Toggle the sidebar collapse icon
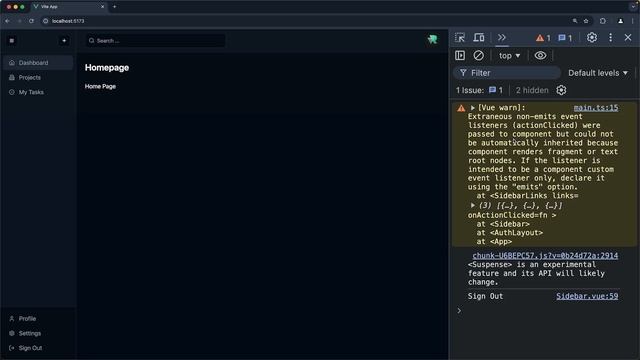 point(12,40)
